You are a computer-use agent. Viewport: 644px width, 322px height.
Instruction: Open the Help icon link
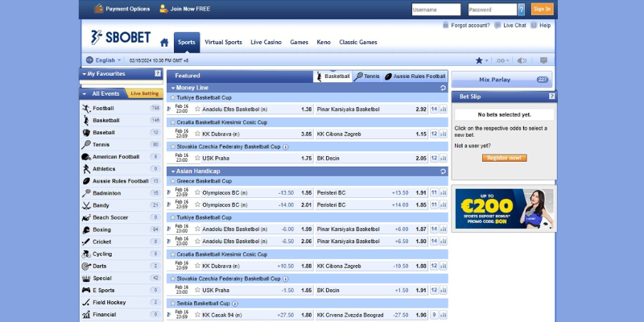point(534,26)
